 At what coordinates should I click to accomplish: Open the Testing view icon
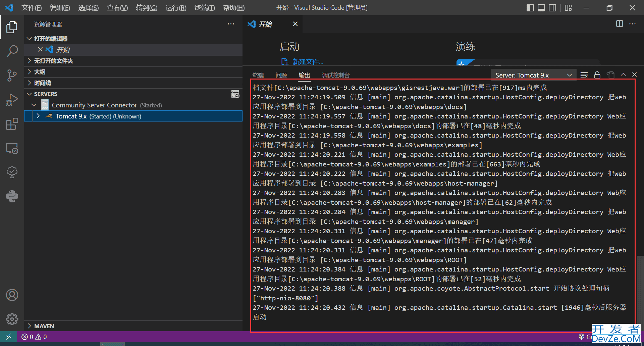(x=12, y=172)
